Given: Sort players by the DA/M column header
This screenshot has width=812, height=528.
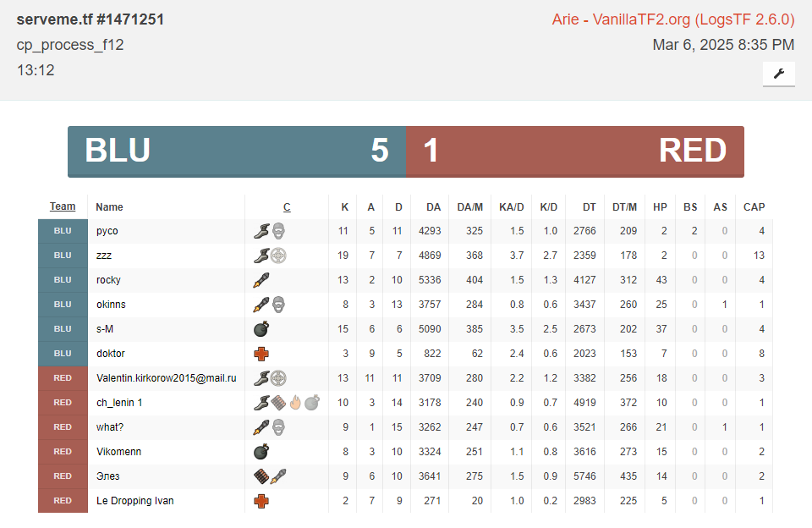Looking at the screenshot, I should [x=469, y=207].
